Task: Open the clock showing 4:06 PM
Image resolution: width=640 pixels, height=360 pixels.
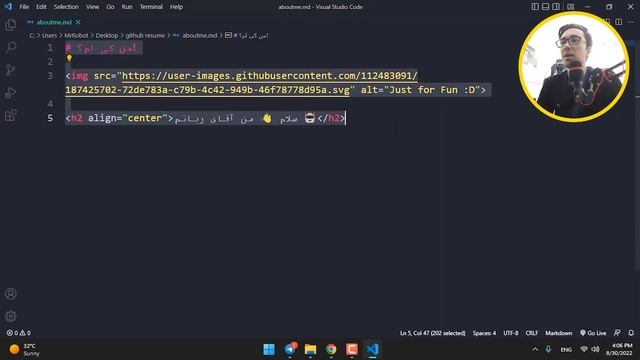Action: coord(619,349)
